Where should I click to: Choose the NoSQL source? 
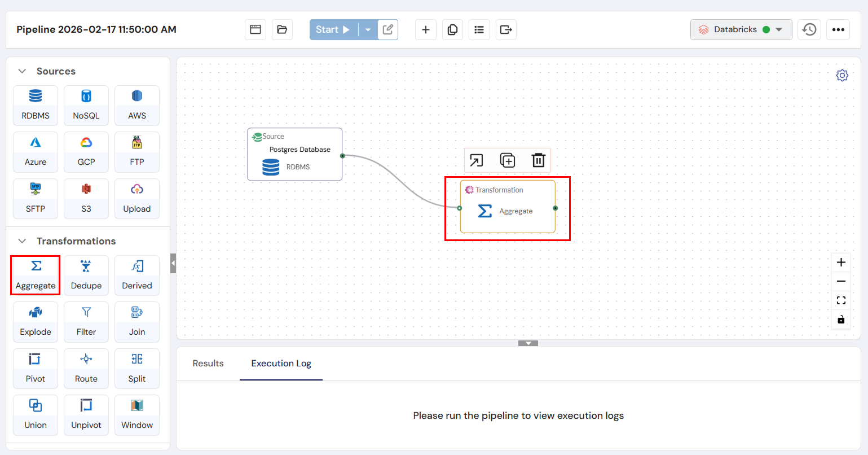coord(86,105)
